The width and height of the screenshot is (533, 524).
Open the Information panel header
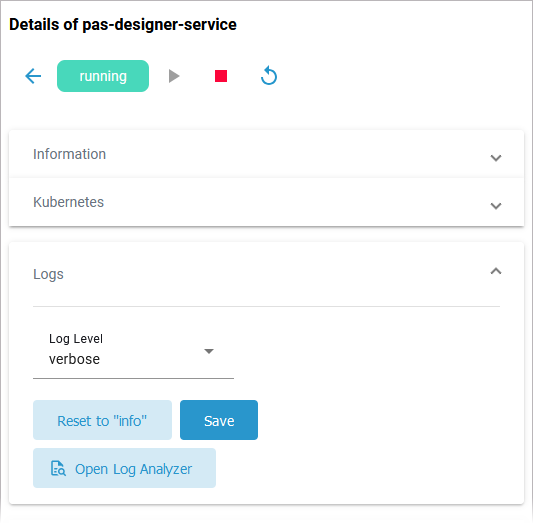click(266, 154)
